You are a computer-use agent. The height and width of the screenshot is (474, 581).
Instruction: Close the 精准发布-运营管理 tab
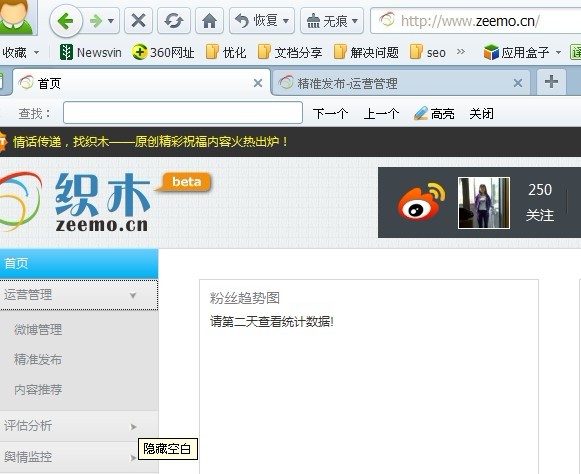(518, 83)
